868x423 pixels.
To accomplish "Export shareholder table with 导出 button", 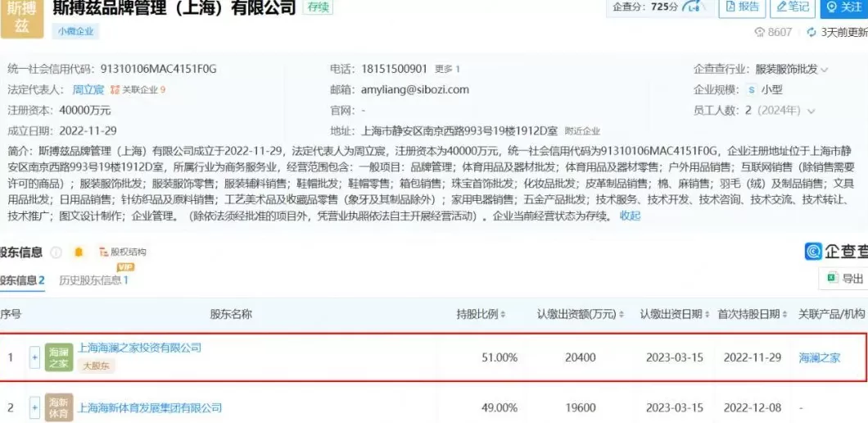I will click(x=844, y=279).
